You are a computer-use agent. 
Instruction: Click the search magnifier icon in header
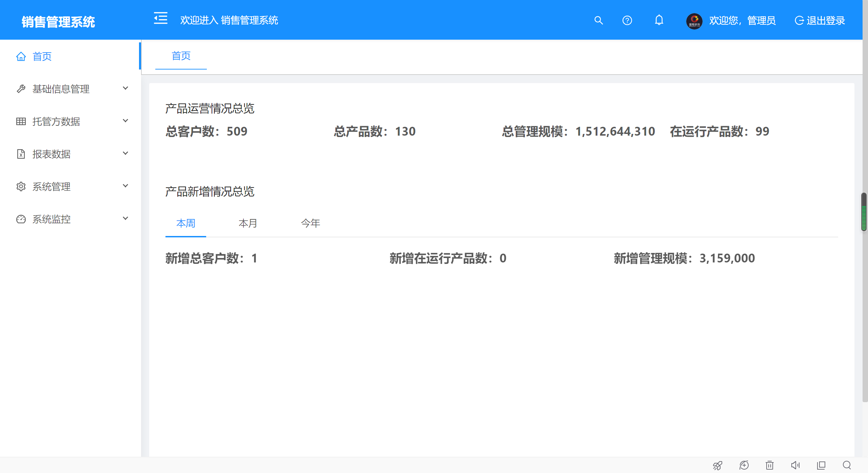pos(598,20)
